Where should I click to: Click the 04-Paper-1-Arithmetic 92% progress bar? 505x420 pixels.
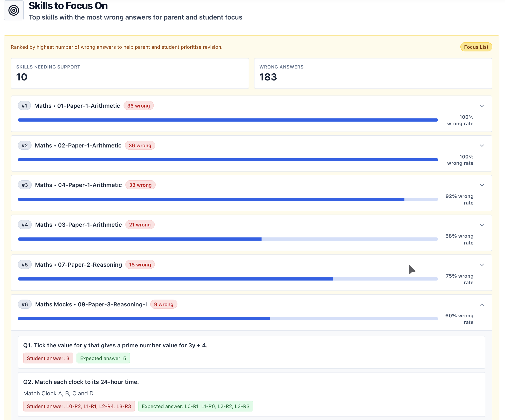228,199
